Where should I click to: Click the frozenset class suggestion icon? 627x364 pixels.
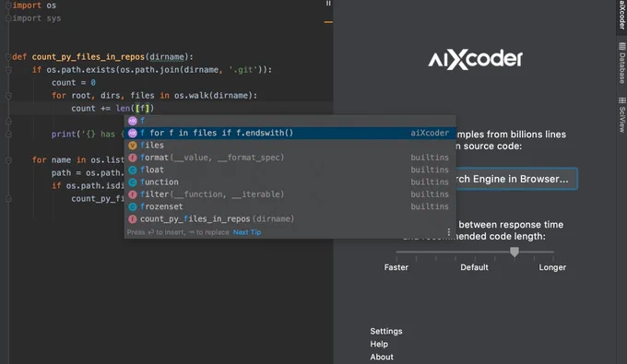coord(133,206)
